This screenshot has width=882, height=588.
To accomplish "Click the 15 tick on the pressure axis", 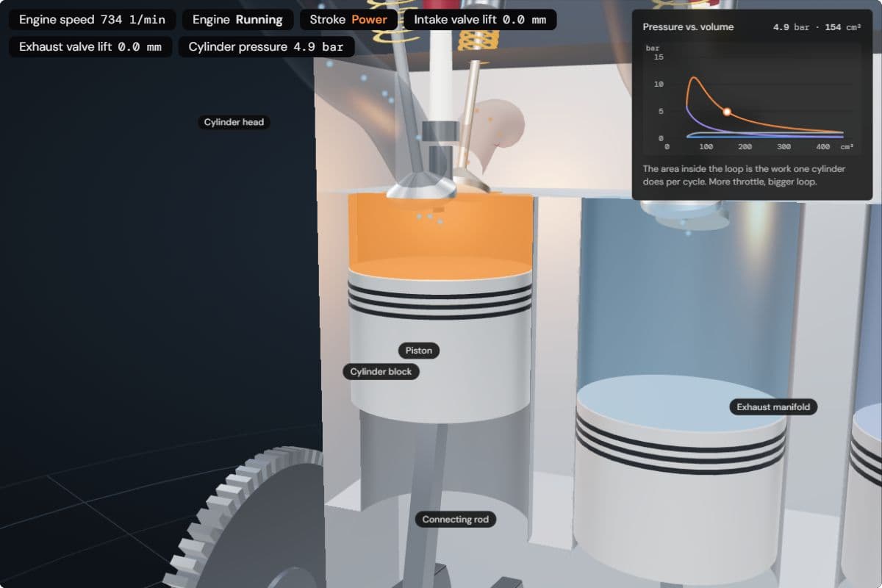I will click(x=659, y=57).
